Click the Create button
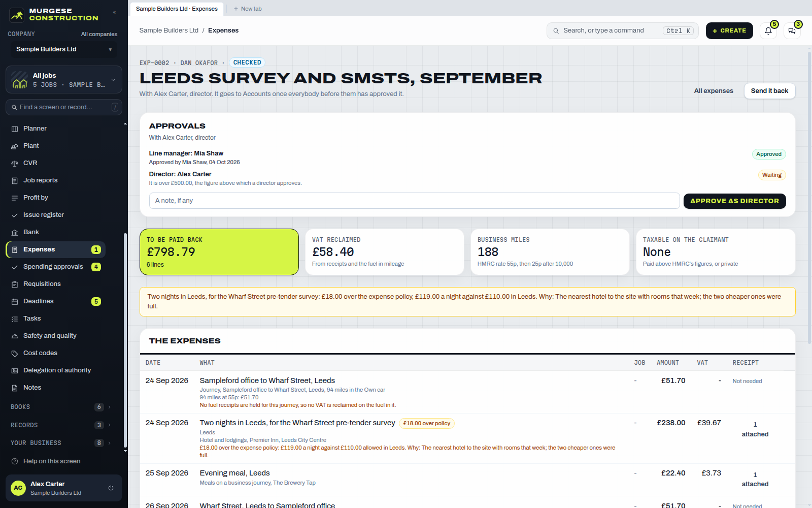 click(x=729, y=30)
